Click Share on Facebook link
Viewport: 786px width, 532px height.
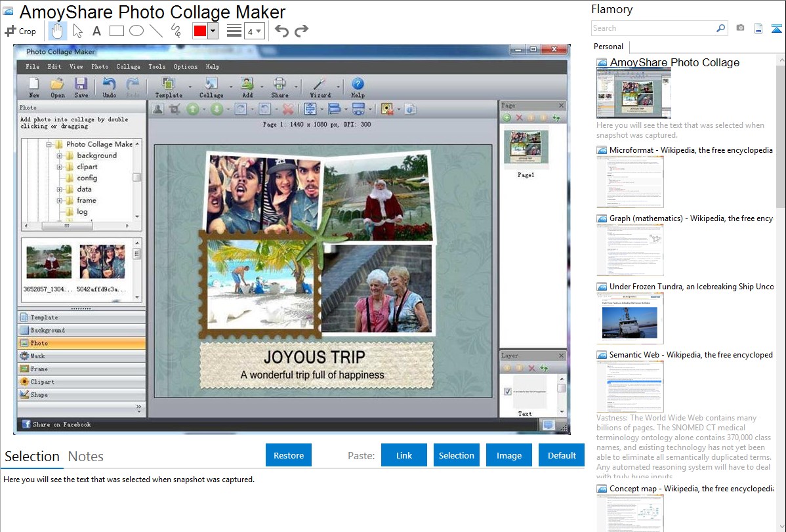(62, 424)
